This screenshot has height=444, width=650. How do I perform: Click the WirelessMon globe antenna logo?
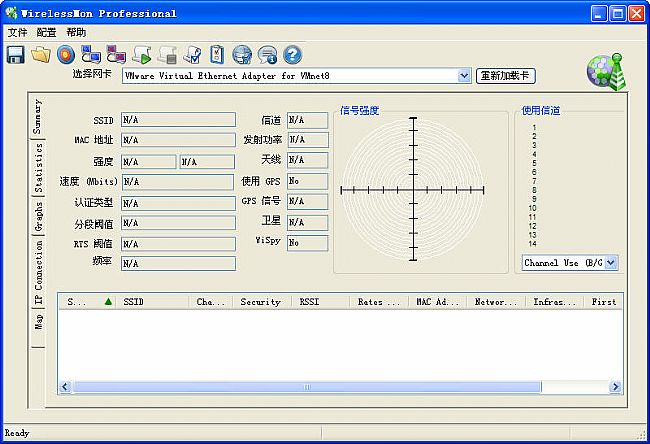[x=606, y=71]
